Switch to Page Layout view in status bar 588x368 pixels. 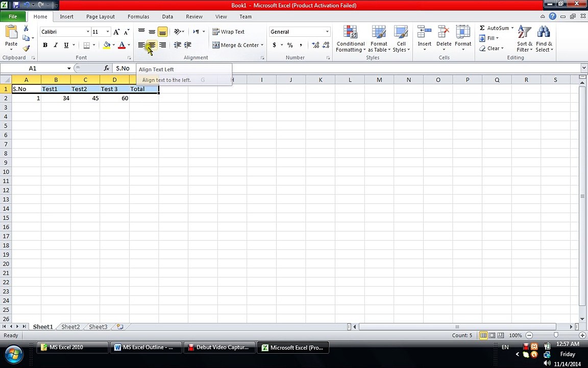[492, 335]
